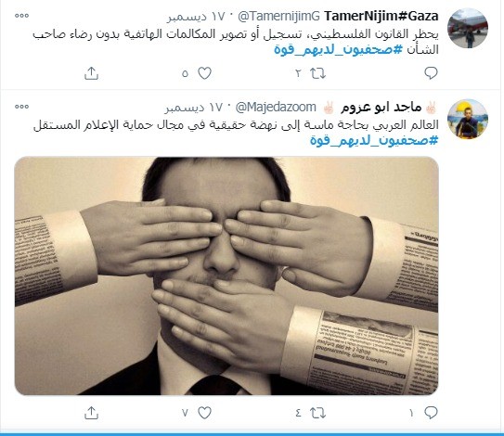This screenshot has width=504, height=436.
Task: Open the ماجد ابو عزوم display name
Action: click(x=381, y=107)
